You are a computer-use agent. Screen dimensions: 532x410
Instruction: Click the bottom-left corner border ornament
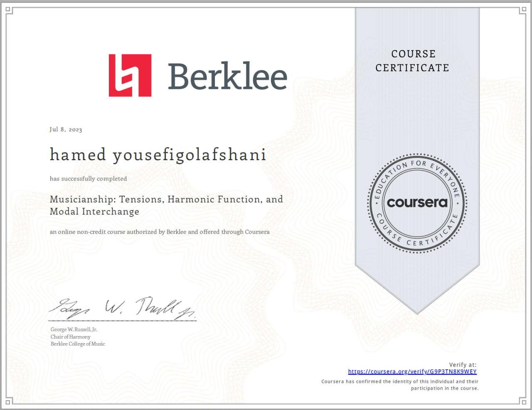(x=9, y=401)
